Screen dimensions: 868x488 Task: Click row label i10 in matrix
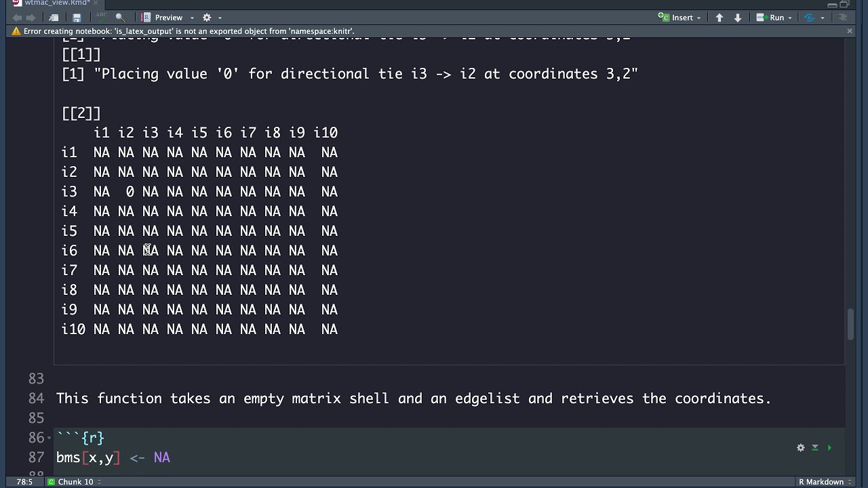tap(73, 329)
